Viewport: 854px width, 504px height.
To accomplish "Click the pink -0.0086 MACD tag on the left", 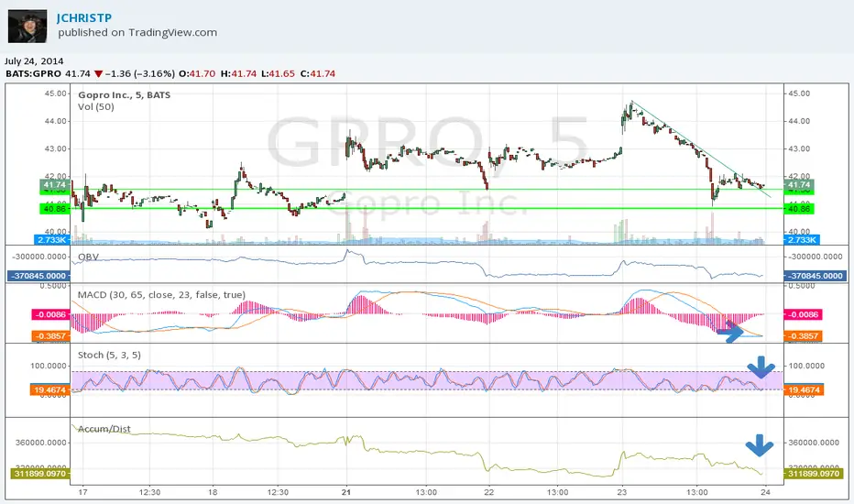I will point(50,314).
